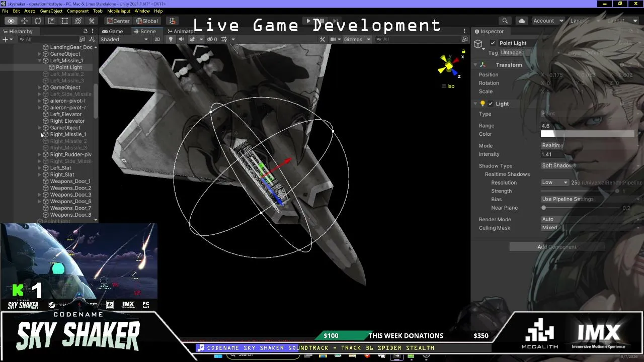
Task: Toggle scene lighting on or off
Action: click(x=171, y=39)
